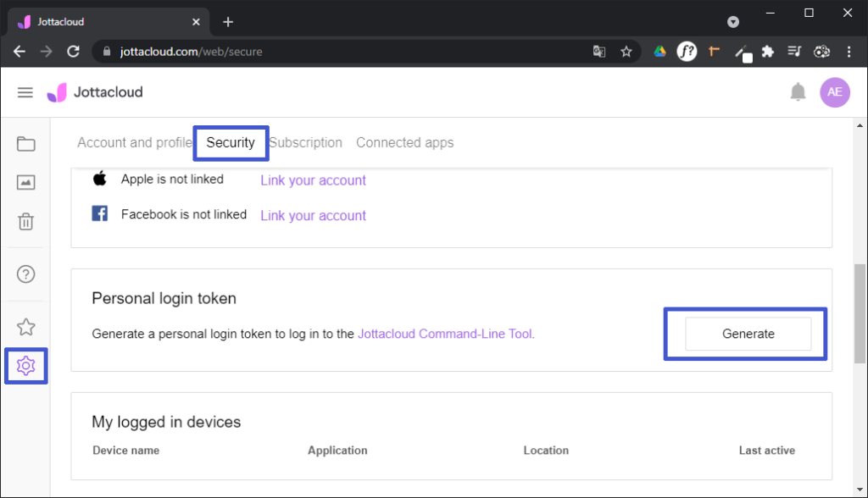The image size is (868, 498).
Task: Close the Jottacloud browser tab
Action: click(196, 22)
